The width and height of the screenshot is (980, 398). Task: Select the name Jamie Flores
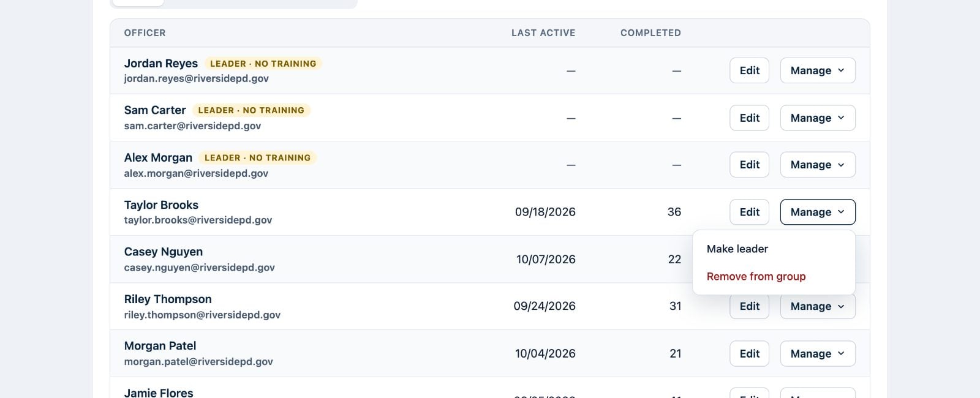click(x=159, y=392)
